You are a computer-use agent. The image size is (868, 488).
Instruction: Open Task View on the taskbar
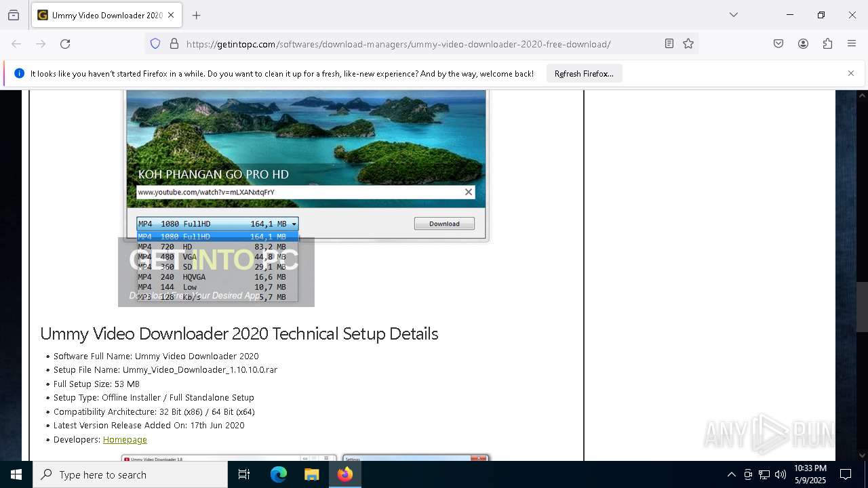pos(244,474)
